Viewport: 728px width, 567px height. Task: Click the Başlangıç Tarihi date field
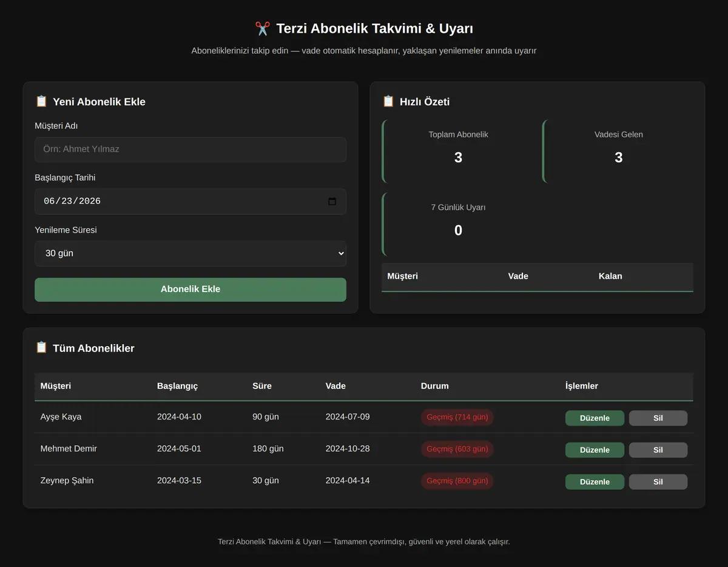click(190, 202)
